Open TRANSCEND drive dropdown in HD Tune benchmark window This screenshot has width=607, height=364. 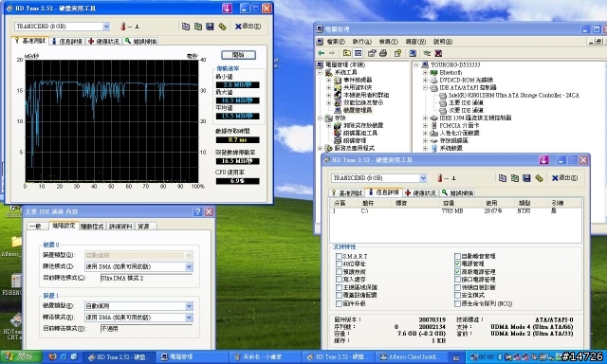106,27
